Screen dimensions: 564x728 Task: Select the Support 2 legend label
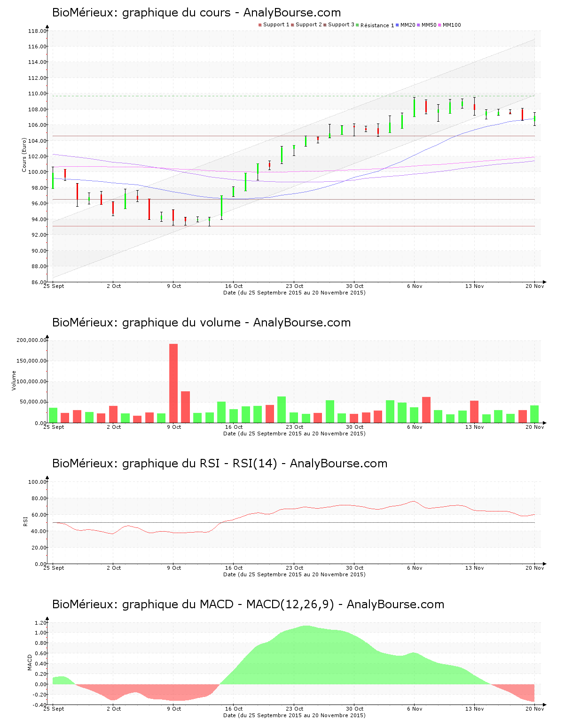pos(309,25)
